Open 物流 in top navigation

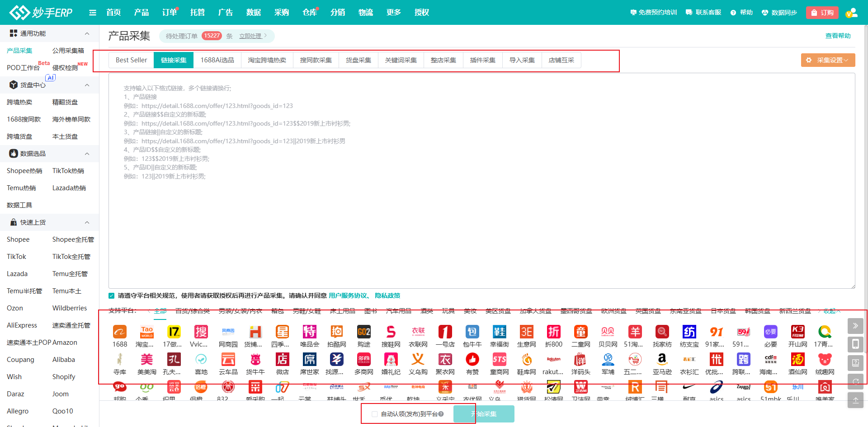(x=366, y=13)
